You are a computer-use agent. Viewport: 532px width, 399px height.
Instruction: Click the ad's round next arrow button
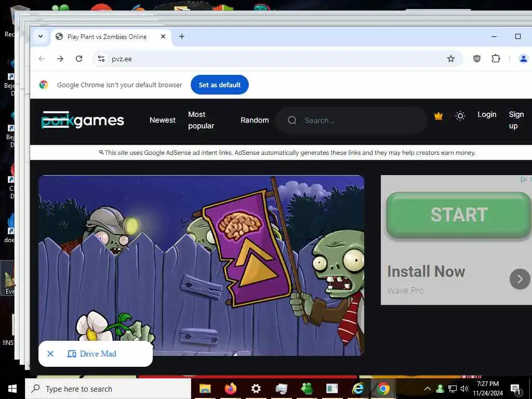point(520,279)
